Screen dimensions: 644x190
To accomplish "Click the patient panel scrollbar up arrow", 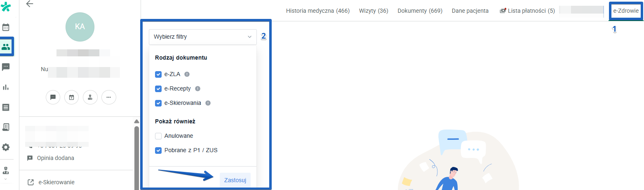I will (x=136, y=121).
